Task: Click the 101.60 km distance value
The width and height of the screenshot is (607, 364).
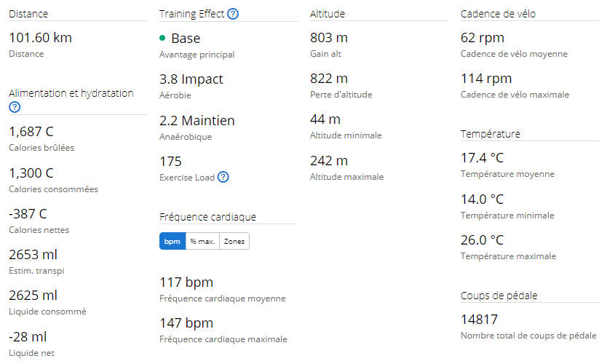Action: pos(40,38)
